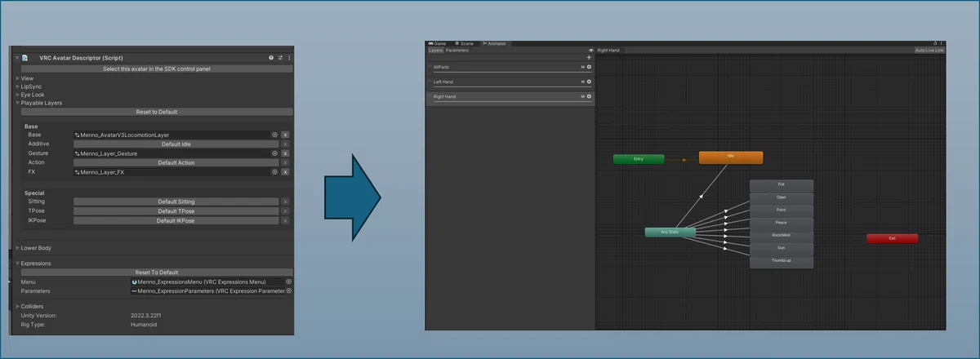Select the AllParts animator layer
980x359 pixels.
coord(510,68)
